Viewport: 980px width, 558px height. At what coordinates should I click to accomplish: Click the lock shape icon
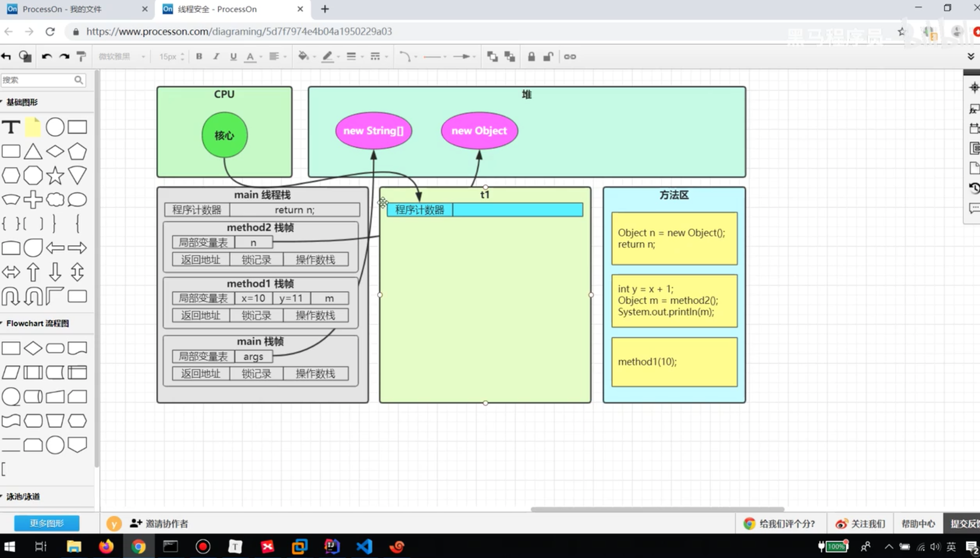[x=531, y=56]
